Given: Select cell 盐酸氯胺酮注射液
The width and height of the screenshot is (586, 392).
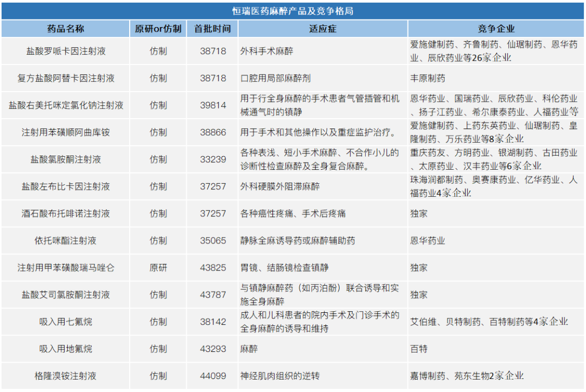Looking at the screenshot, I should 66,159.
